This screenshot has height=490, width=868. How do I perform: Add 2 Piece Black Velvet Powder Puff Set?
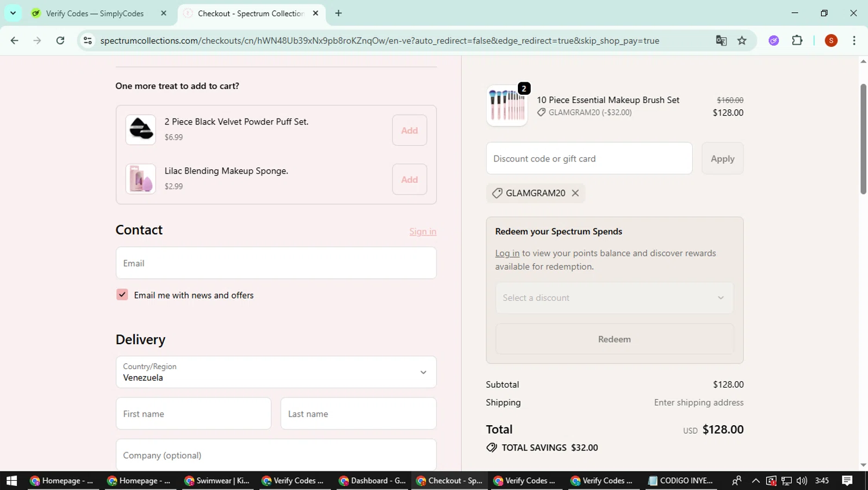click(x=410, y=130)
